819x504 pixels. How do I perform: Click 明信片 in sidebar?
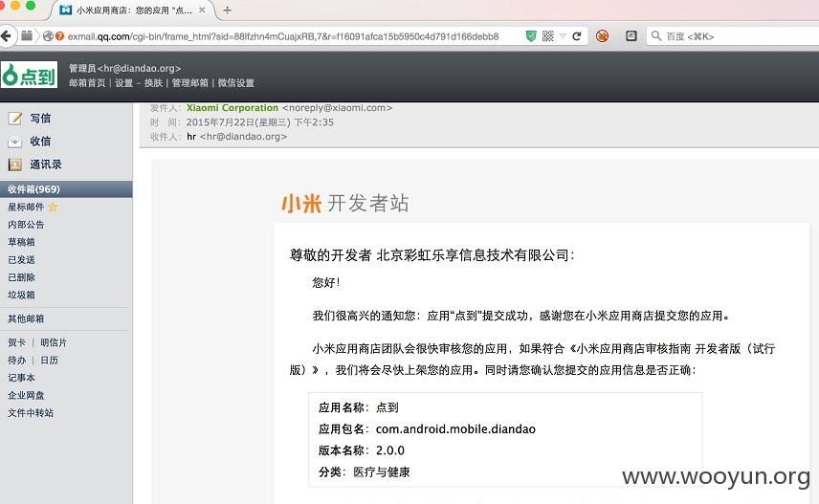coord(54,342)
